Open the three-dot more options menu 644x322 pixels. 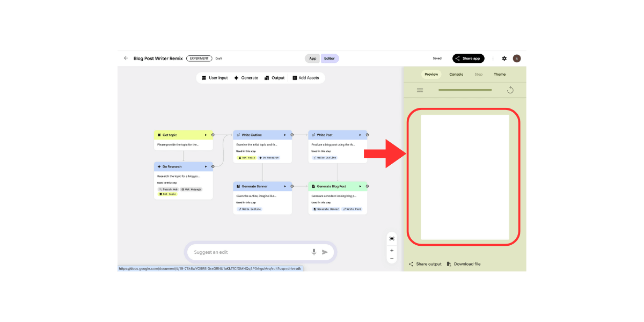pos(493,58)
